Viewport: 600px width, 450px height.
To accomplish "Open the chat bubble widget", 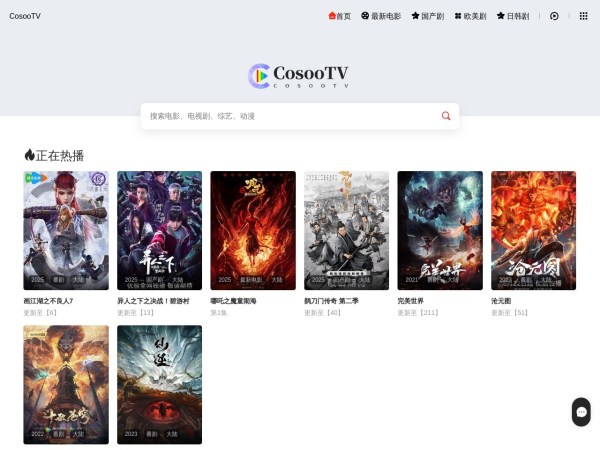I will tap(581, 412).
